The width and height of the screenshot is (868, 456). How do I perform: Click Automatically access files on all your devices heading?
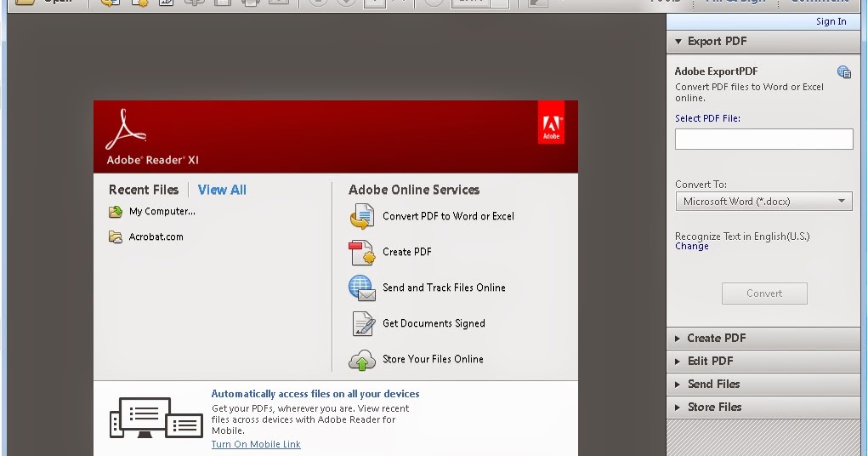[315, 394]
